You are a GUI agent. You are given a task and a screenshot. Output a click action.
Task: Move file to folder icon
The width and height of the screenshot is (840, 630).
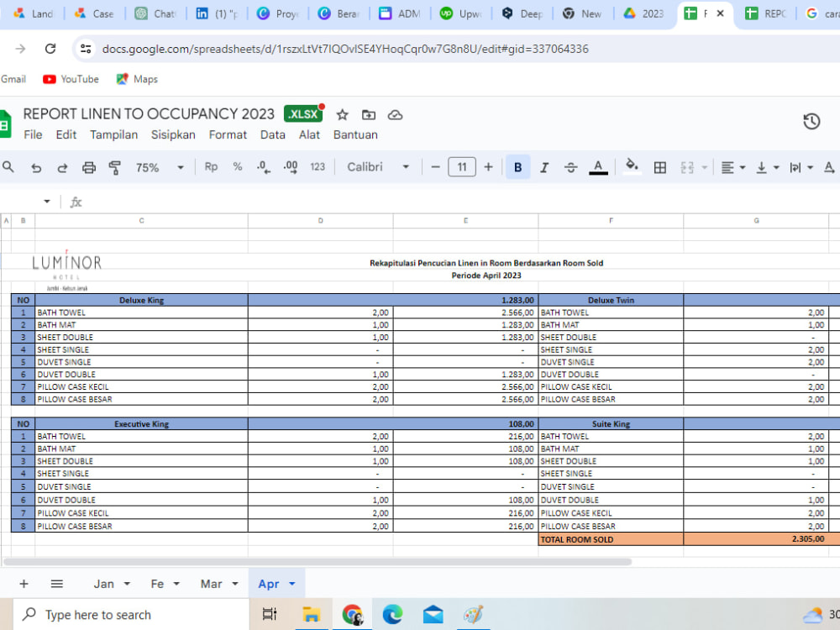pyautogui.click(x=369, y=114)
